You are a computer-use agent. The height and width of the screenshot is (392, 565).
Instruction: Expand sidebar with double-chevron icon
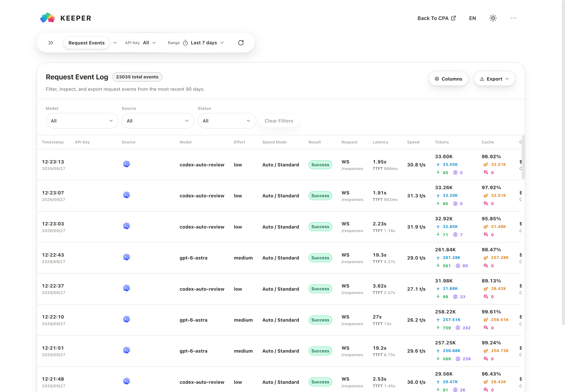[x=51, y=43]
